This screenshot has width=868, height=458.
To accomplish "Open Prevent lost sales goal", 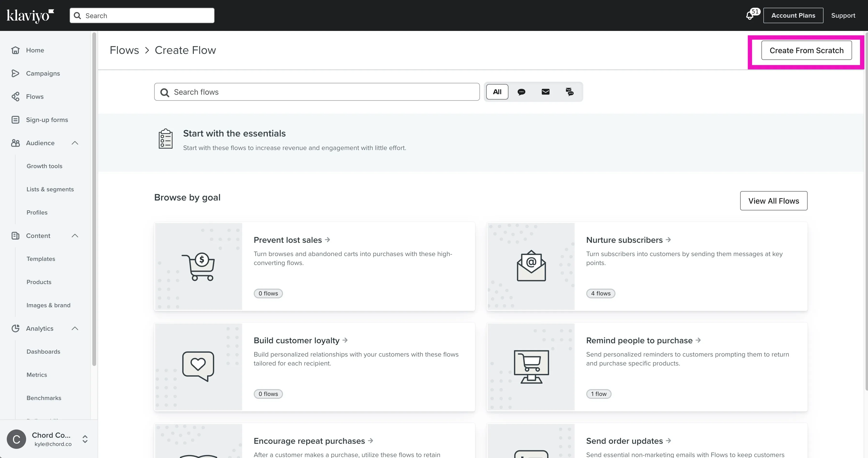I will point(292,240).
